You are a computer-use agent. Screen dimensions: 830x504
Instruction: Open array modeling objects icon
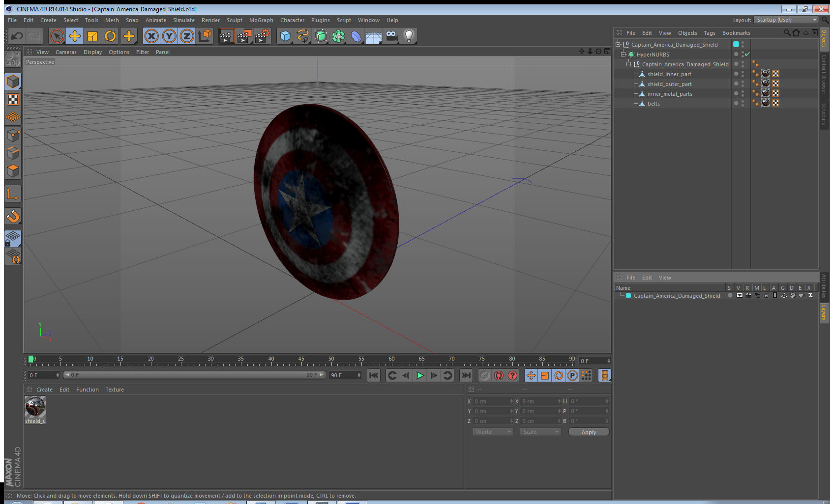tap(338, 36)
